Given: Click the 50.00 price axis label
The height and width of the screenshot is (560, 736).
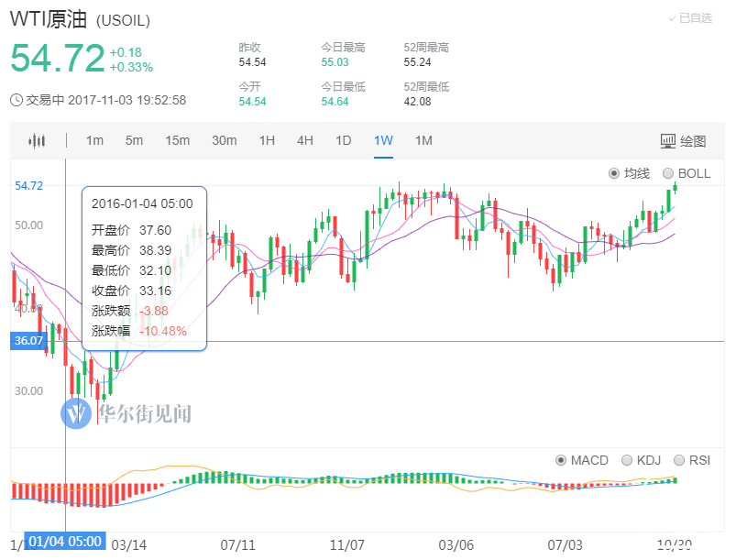Looking at the screenshot, I should tap(28, 225).
